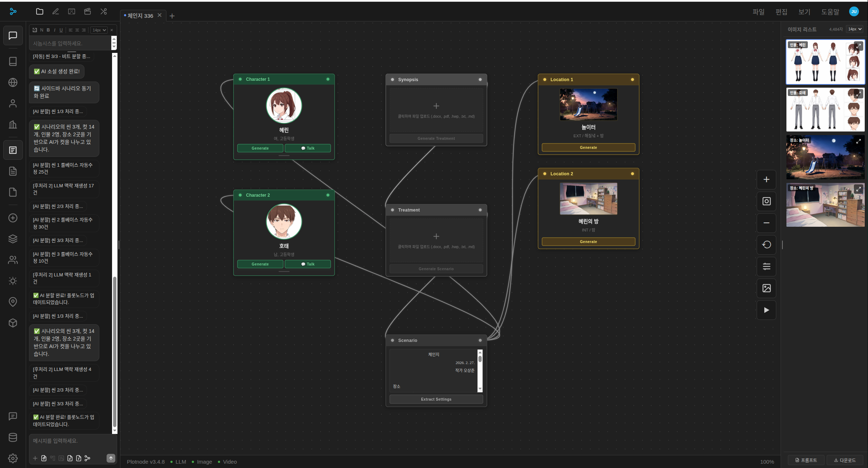Open the layers stack icon in sidebar
Viewport: 868px width, 468px height.
[x=13, y=239]
